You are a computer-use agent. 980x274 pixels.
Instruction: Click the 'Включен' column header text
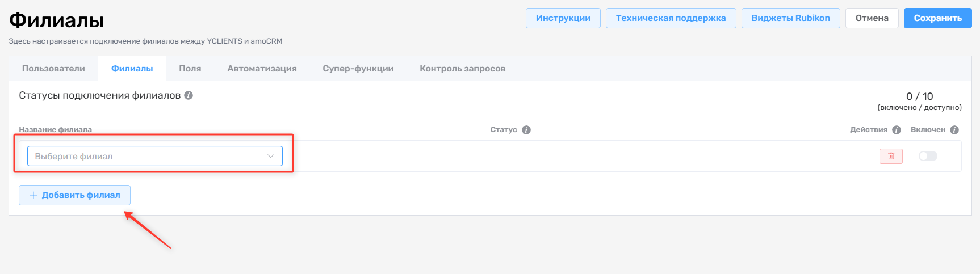pyautogui.click(x=928, y=130)
